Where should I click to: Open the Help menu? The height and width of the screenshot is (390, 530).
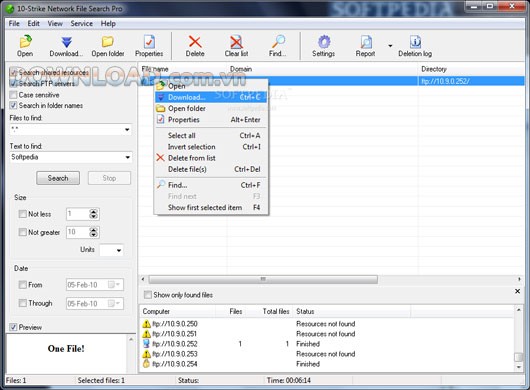(108, 23)
